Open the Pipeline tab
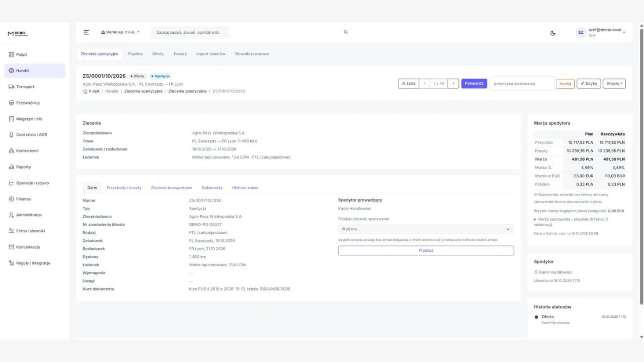The image size is (644, 362). (x=135, y=54)
